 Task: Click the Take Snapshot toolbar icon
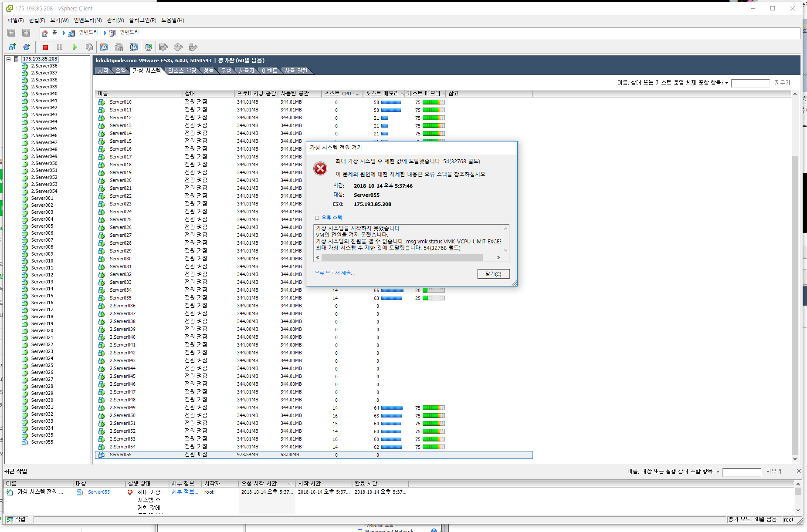point(104,47)
